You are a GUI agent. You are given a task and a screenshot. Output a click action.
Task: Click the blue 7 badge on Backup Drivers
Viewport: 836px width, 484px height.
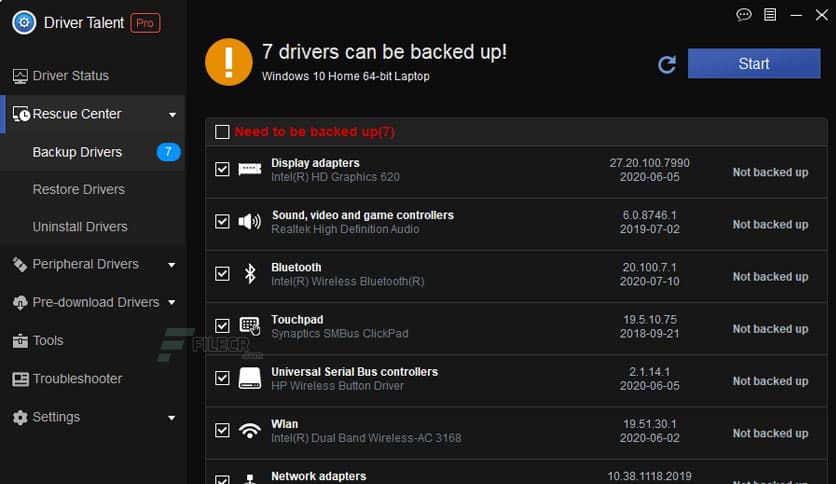pos(168,152)
